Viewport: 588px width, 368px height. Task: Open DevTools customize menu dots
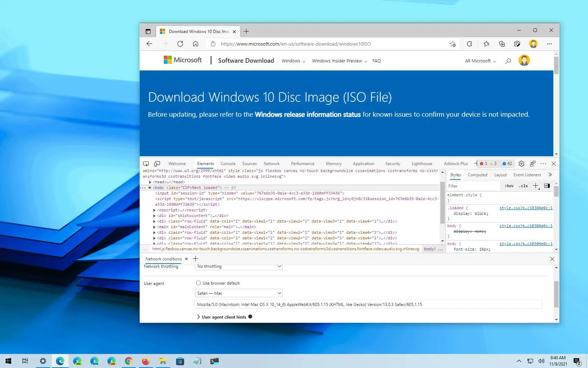click(x=543, y=164)
